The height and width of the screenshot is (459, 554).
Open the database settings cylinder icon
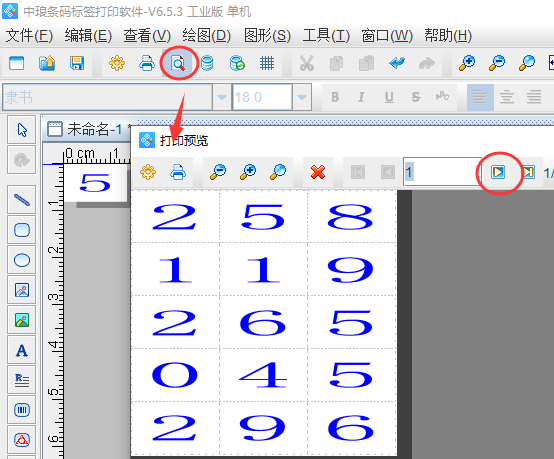[x=207, y=64]
